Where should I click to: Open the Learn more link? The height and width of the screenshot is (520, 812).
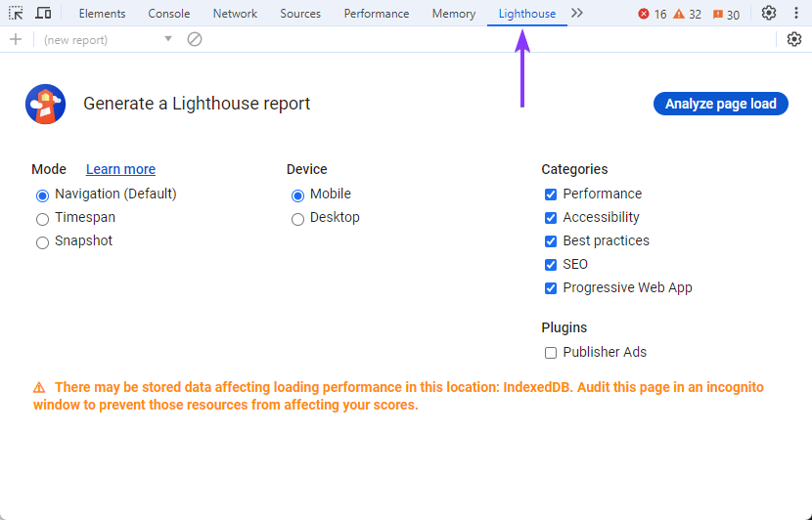tap(120, 169)
